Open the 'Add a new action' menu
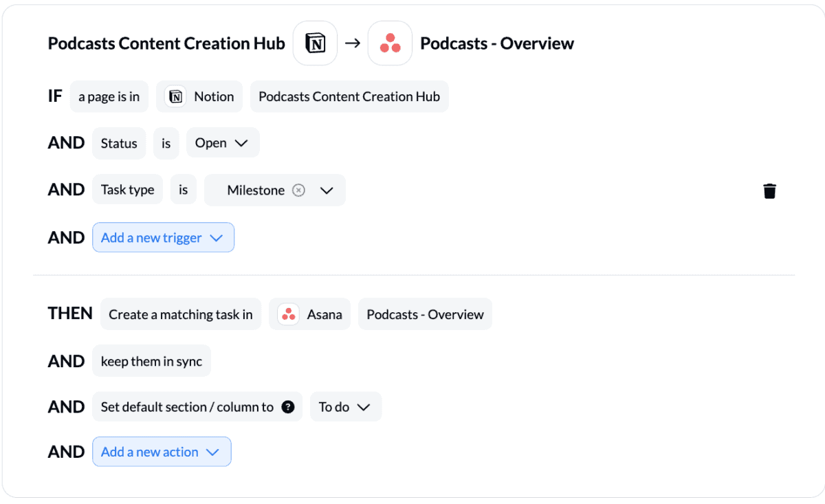The image size is (825, 504). point(162,452)
